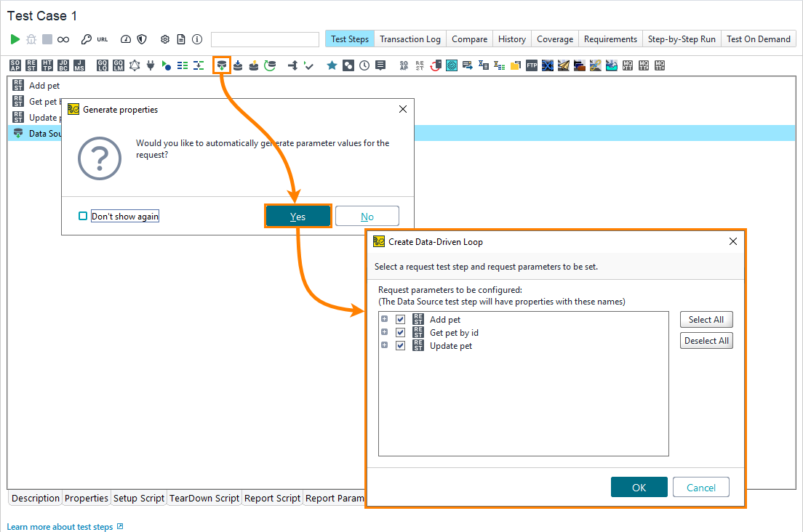
Task: Select the Data Source test step icon
Action: pos(222,65)
